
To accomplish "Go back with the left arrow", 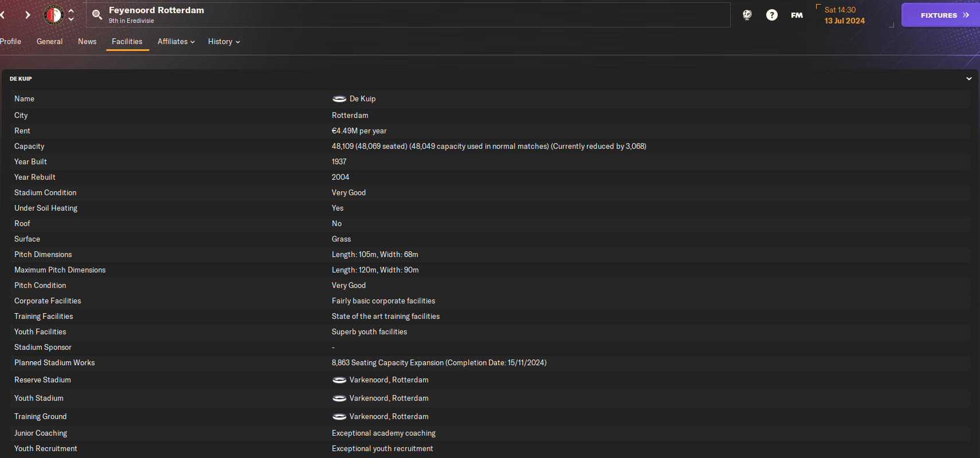I will [3, 15].
